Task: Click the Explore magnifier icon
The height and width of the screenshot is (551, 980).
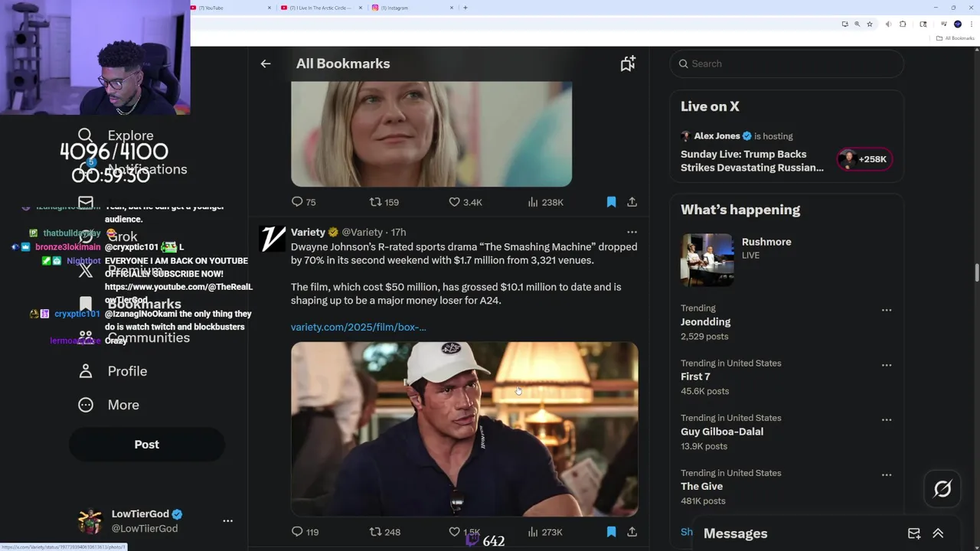Action: coord(86,135)
